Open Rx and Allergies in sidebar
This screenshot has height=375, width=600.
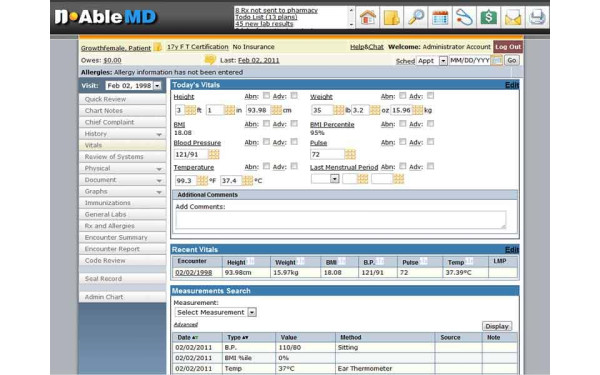[x=122, y=226]
